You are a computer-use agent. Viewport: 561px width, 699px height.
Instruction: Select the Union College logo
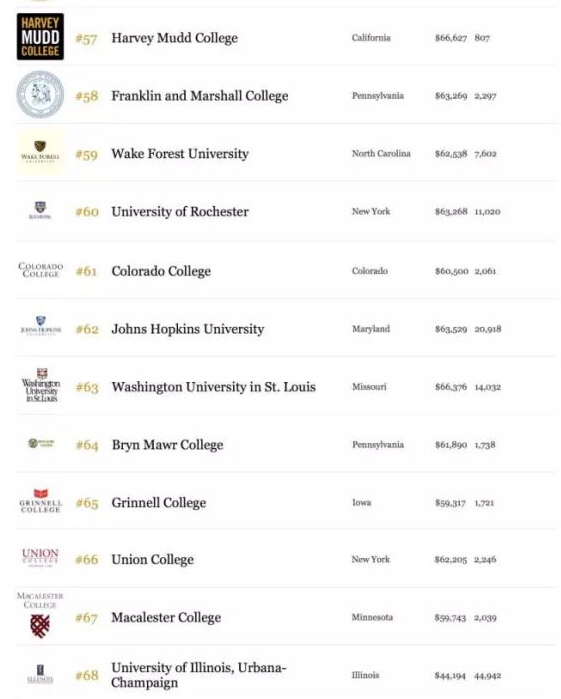pyautogui.click(x=41, y=557)
